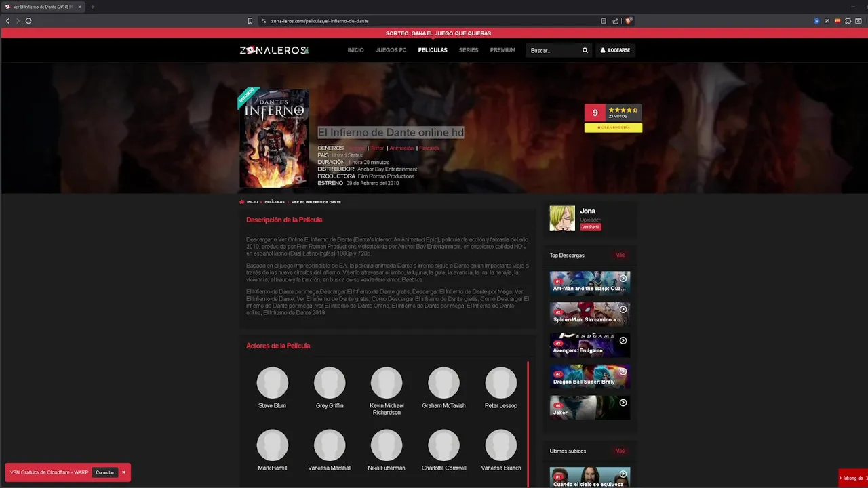Open the extensions puzzle icon in toolbar
868x488 pixels.
tap(848, 21)
